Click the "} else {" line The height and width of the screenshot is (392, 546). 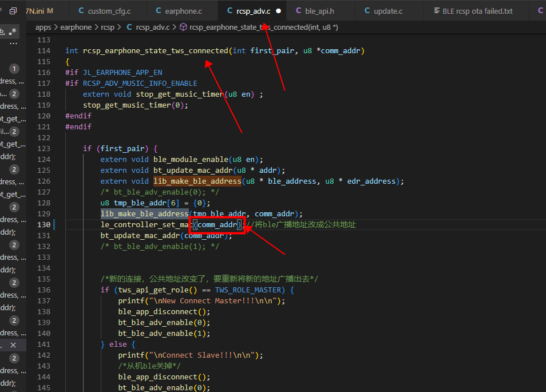pyautogui.click(x=118, y=345)
